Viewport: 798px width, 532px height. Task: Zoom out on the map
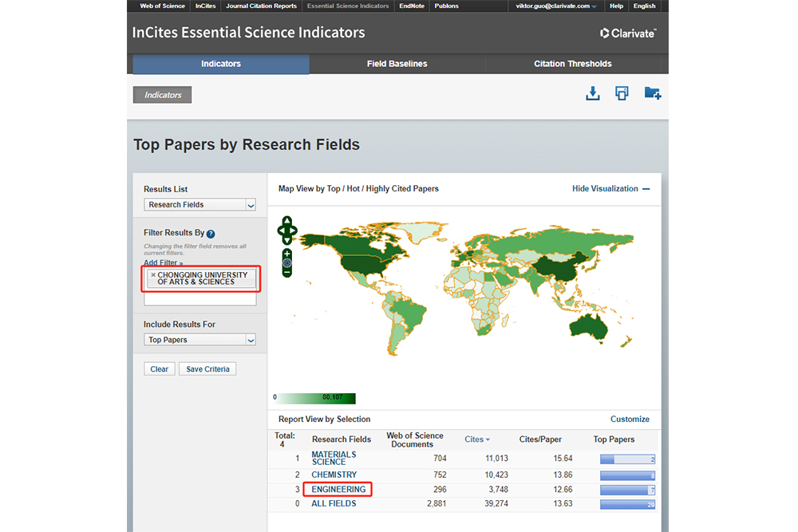pyautogui.click(x=287, y=272)
